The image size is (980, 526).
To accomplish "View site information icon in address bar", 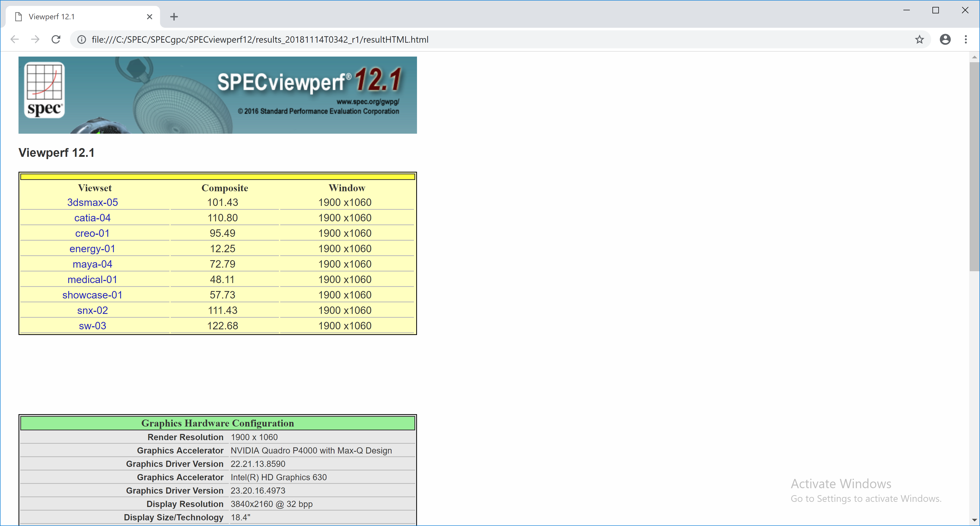I will [x=81, y=39].
